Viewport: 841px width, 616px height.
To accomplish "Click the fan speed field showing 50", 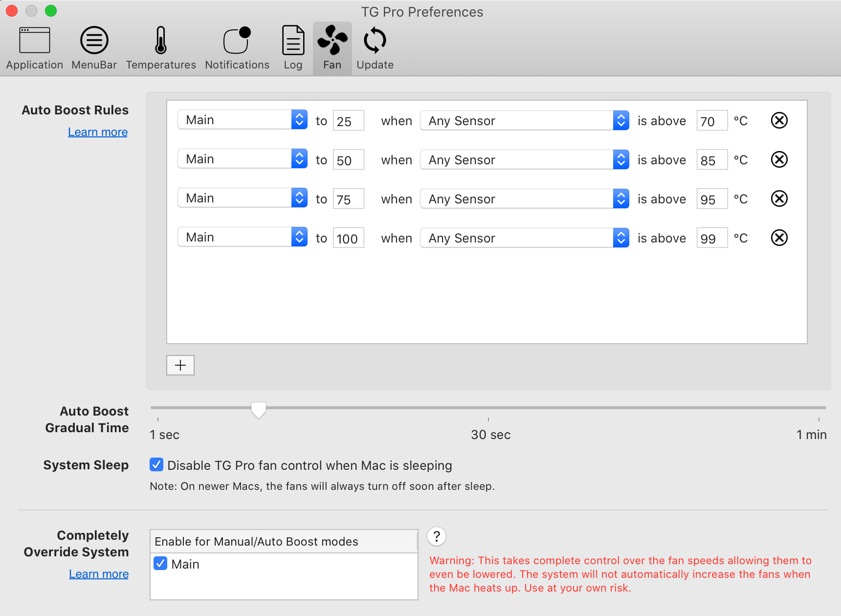I will [349, 160].
